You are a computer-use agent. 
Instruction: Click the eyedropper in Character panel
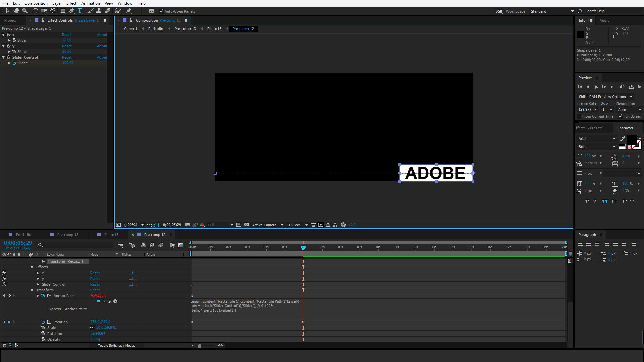623,139
